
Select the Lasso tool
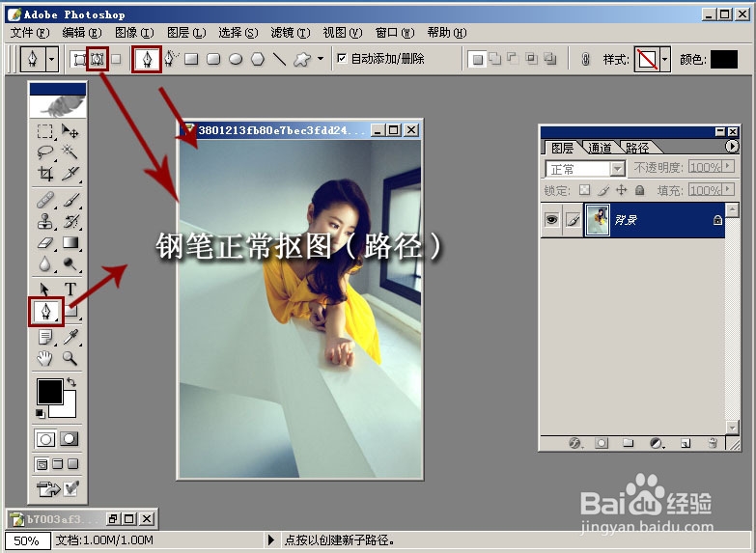(x=44, y=152)
